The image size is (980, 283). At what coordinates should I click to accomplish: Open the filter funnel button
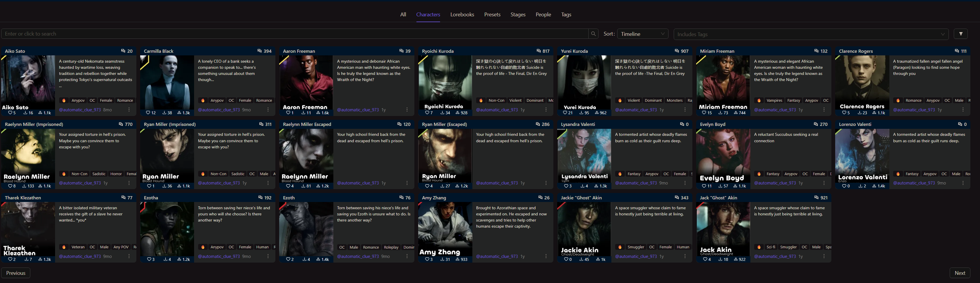point(960,34)
